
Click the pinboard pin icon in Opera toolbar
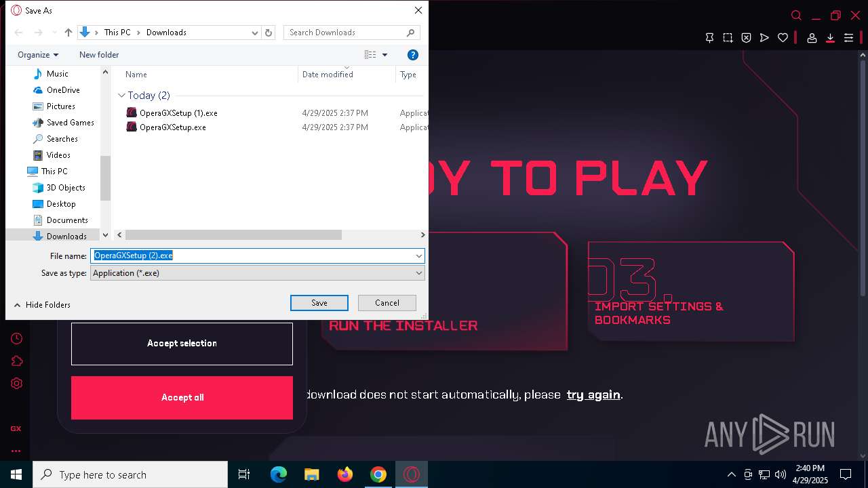[x=709, y=38]
